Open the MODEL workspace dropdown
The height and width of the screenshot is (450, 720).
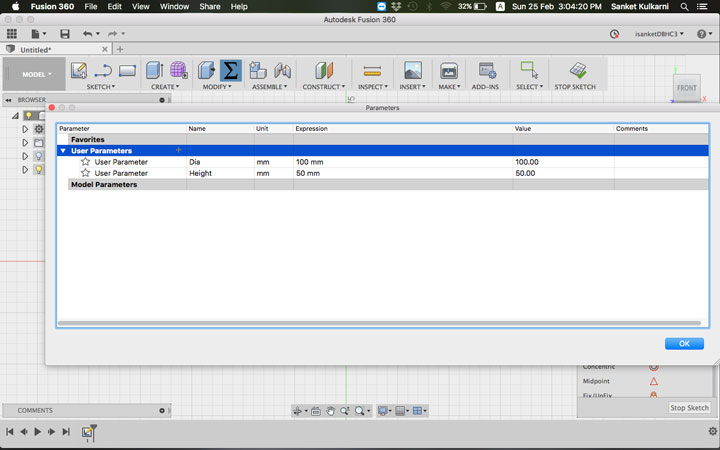pyautogui.click(x=34, y=74)
